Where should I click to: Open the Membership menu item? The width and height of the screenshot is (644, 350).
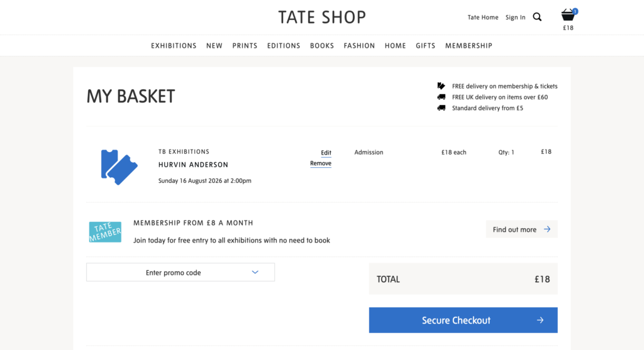[469, 45]
